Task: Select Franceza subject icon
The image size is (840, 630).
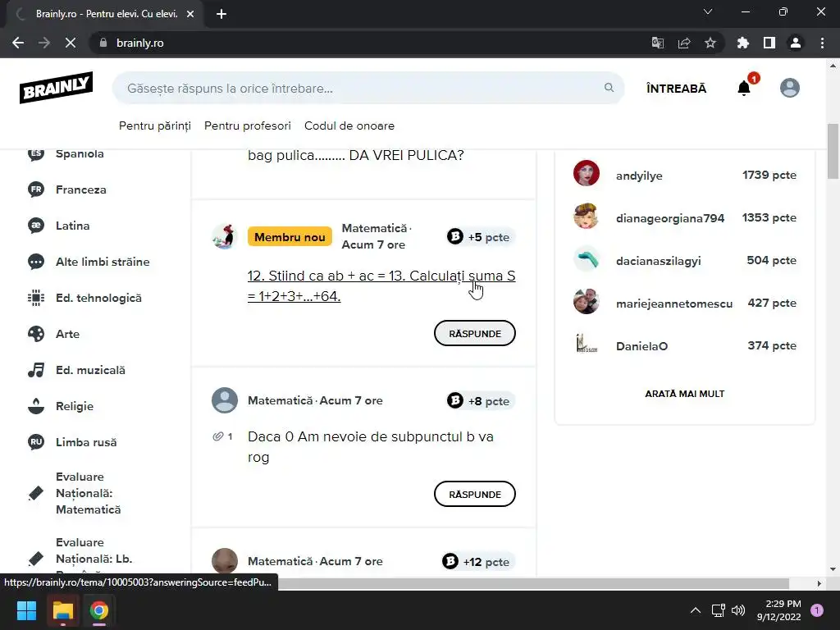Action: click(x=36, y=189)
